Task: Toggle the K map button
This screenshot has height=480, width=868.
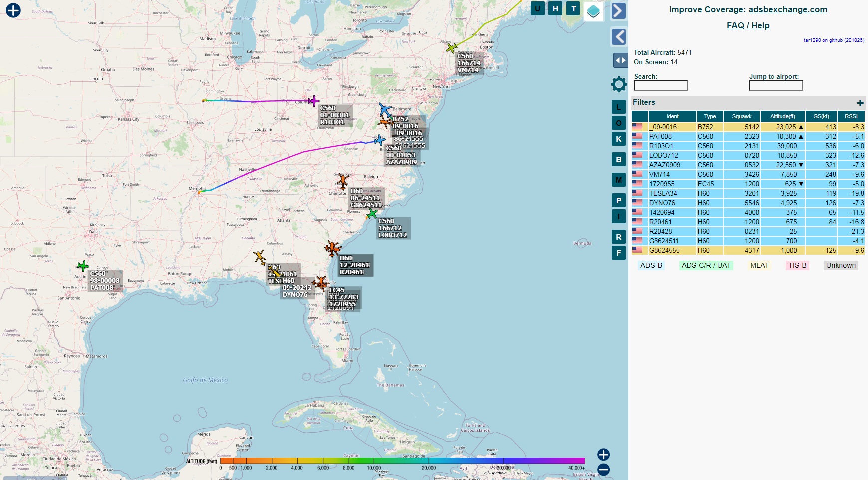Action: point(619,139)
